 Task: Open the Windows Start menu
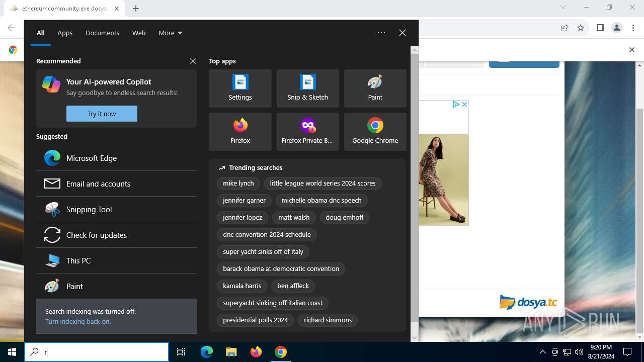[12, 352]
